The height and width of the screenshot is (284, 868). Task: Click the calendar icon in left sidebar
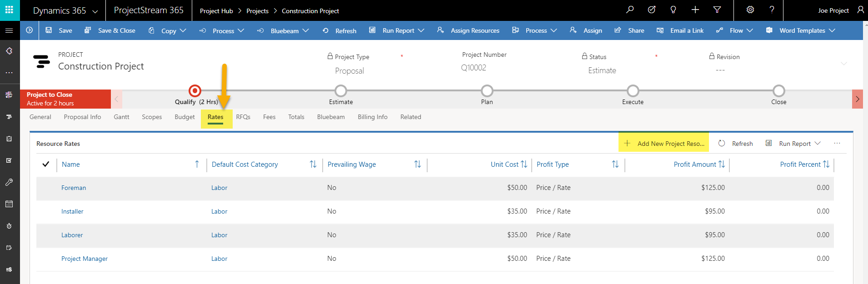pyautogui.click(x=9, y=204)
